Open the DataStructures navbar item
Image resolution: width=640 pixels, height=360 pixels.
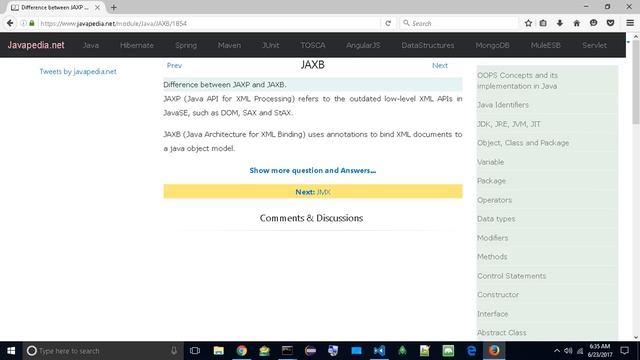(x=428, y=45)
